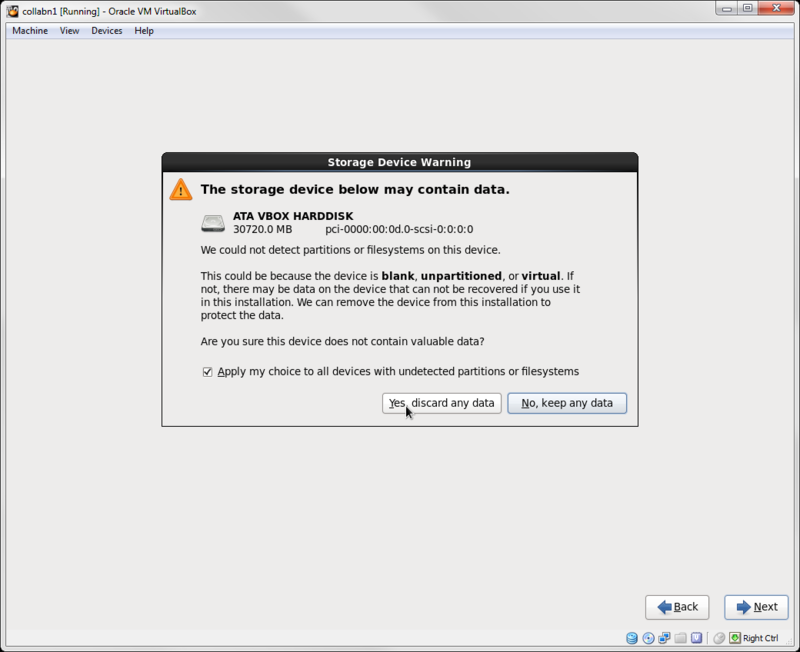Click the virtualization 'V' status icon

[x=696, y=638]
